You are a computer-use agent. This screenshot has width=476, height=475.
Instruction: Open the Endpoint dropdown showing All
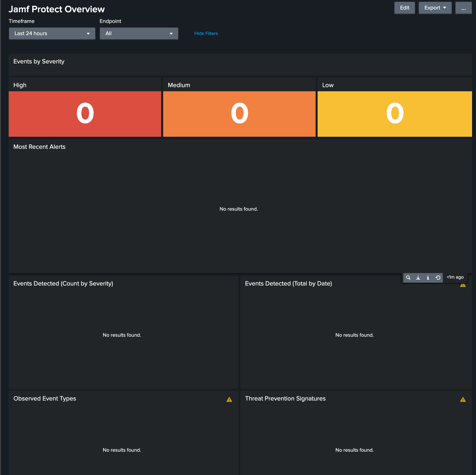[x=139, y=34]
